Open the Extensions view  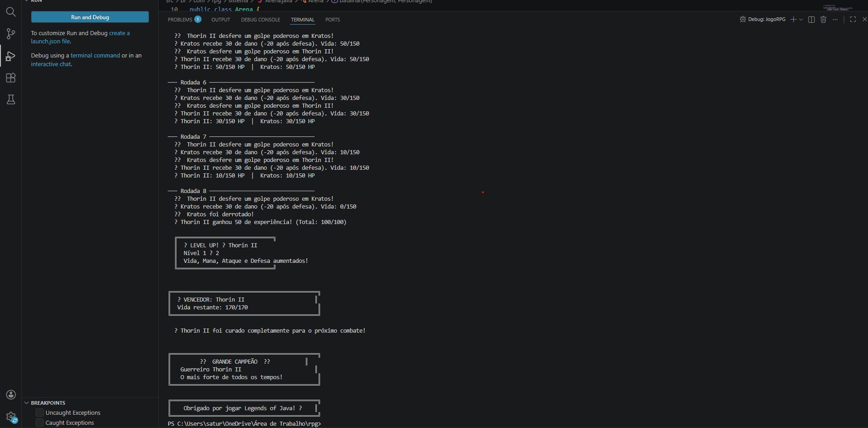pyautogui.click(x=10, y=78)
